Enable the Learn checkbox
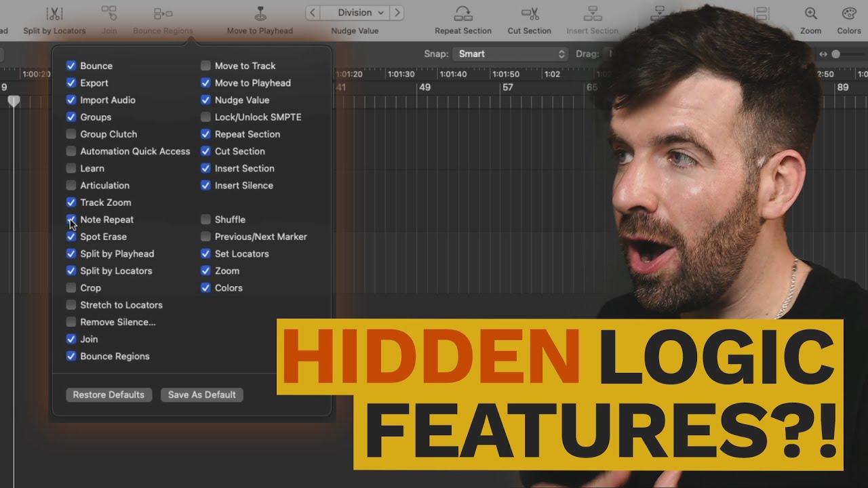868x488 pixels. tap(71, 168)
